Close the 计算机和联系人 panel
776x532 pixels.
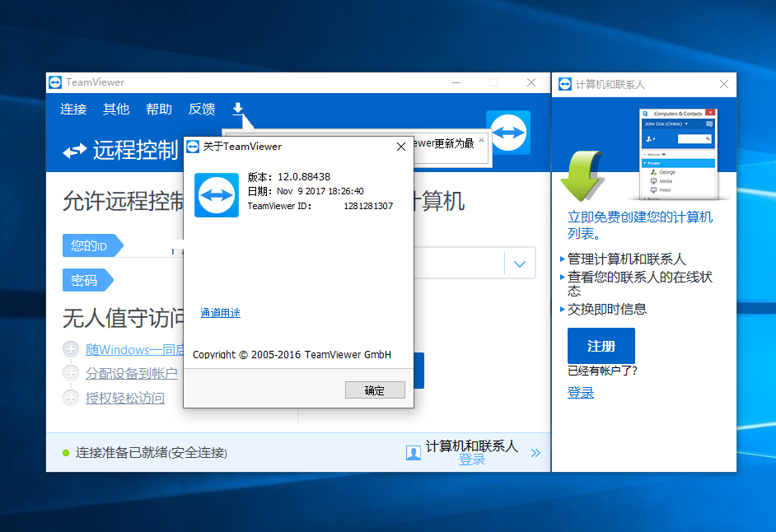724,84
